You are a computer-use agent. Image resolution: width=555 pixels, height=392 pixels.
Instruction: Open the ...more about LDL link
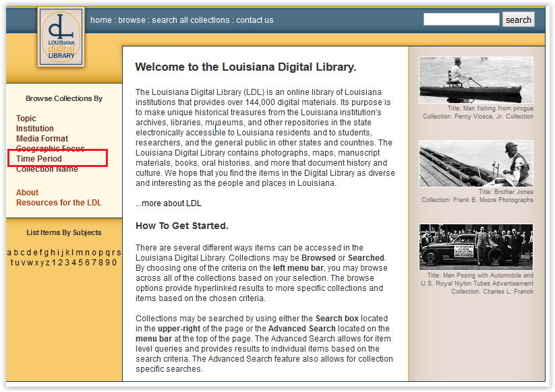(x=169, y=203)
